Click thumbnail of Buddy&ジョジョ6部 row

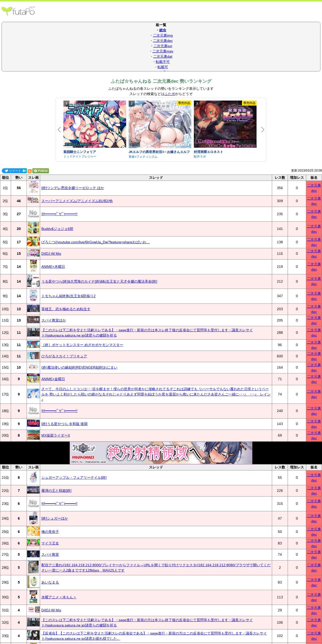[x=33, y=229]
